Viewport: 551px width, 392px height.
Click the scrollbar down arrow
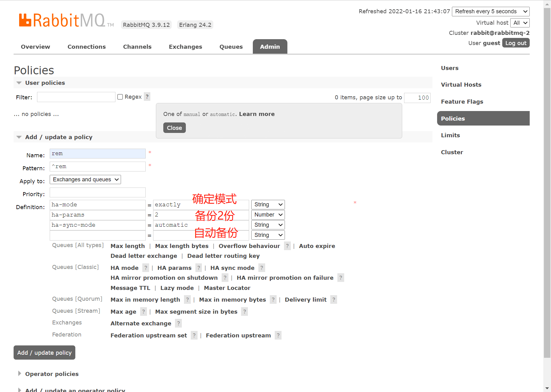[x=547, y=388]
